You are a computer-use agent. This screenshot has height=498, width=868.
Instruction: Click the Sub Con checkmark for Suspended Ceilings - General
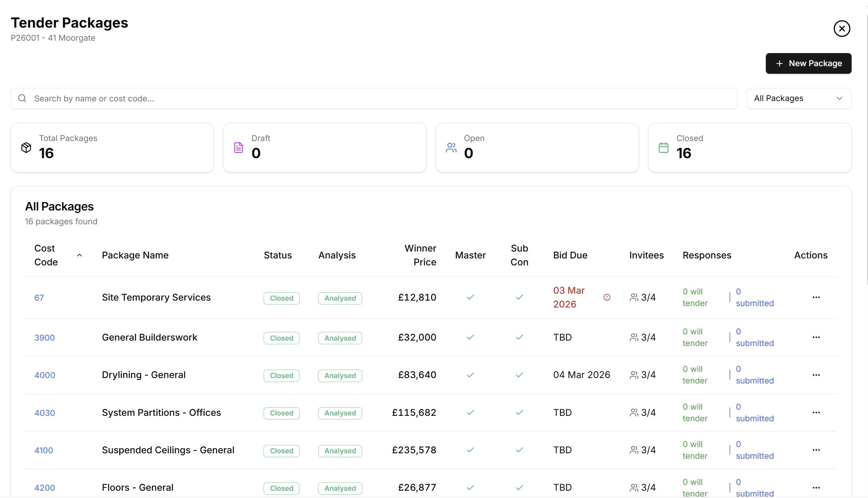pos(519,450)
